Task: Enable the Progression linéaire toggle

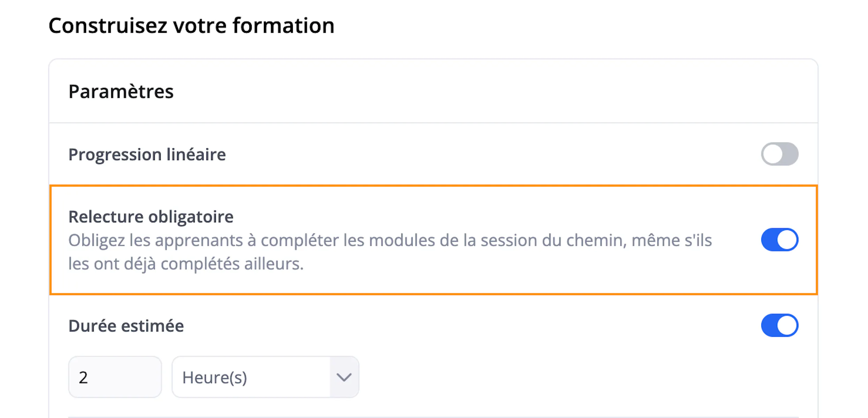Action: point(779,154)
